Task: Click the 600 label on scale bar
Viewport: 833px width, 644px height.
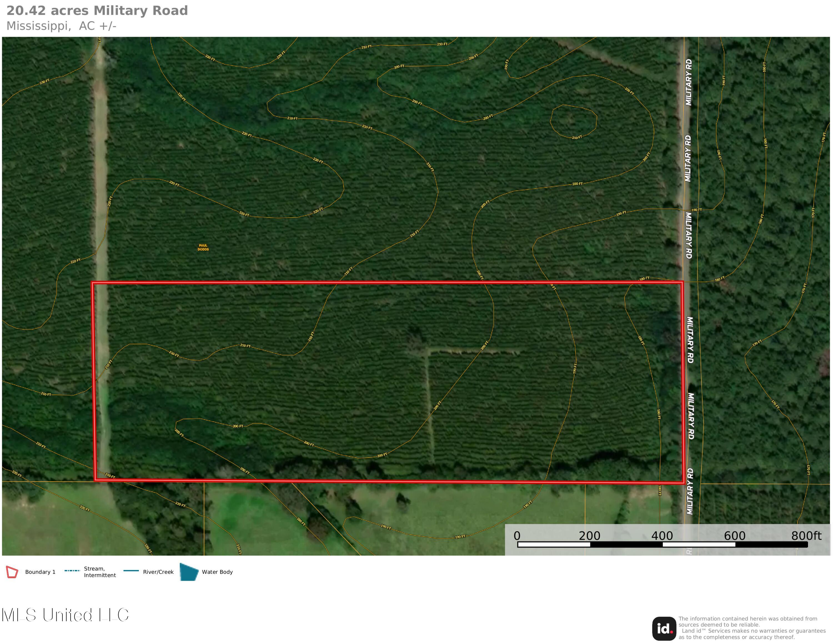Action: click(734, 536)
